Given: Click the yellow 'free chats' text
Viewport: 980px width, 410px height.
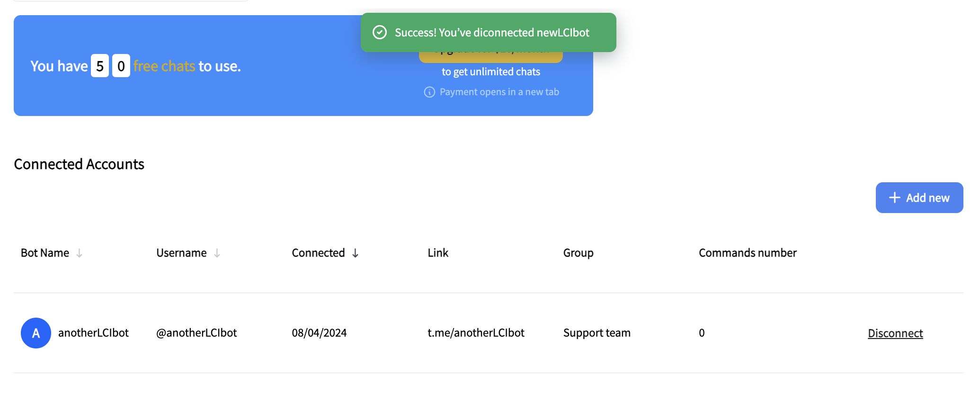Looking at the screenshot, I should click(164, 66).
